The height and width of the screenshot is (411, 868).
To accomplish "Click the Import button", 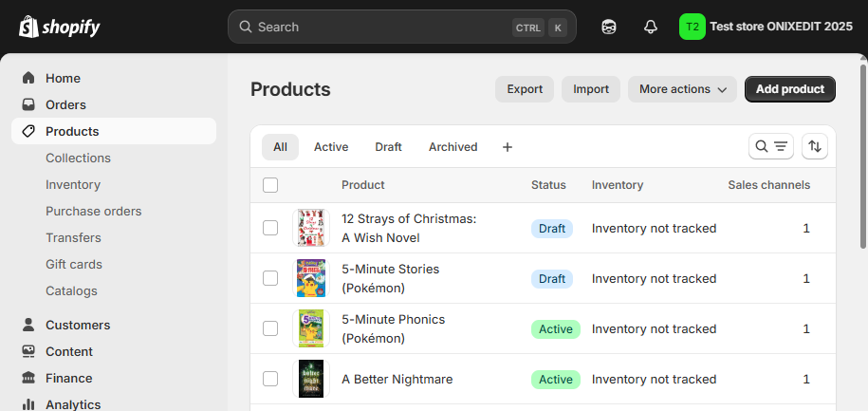I will point(591,89).
